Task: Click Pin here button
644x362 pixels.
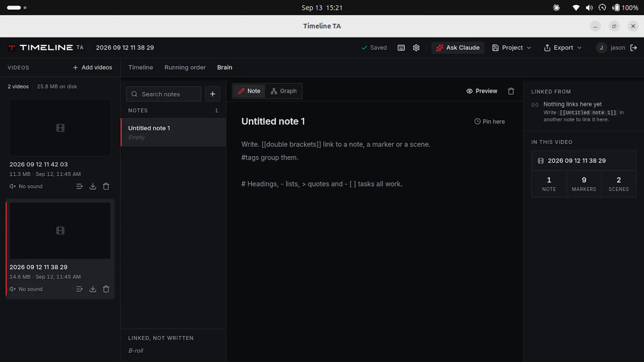Action: pyautogui.click(x=489, y=121)
